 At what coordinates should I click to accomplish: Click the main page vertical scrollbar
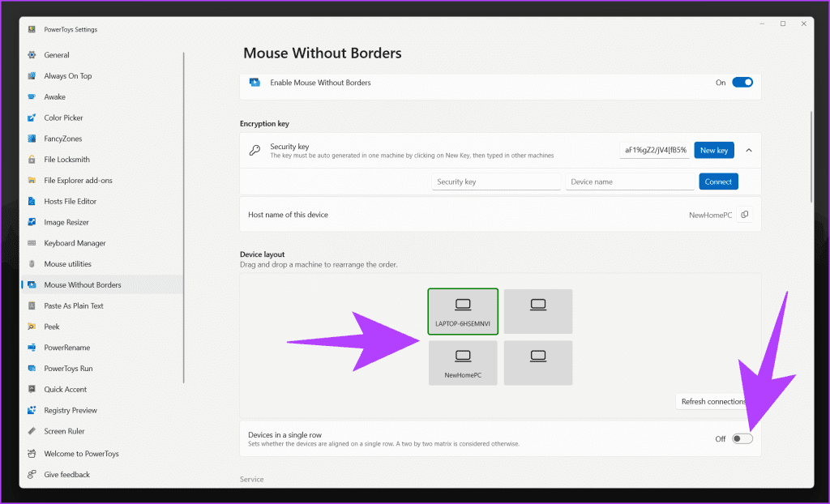pos(811,156)
